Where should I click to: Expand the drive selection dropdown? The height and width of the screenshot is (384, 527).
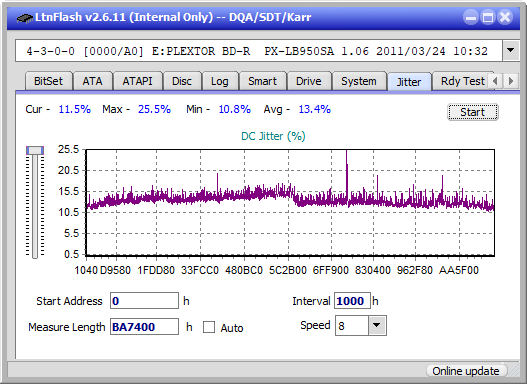511,51
